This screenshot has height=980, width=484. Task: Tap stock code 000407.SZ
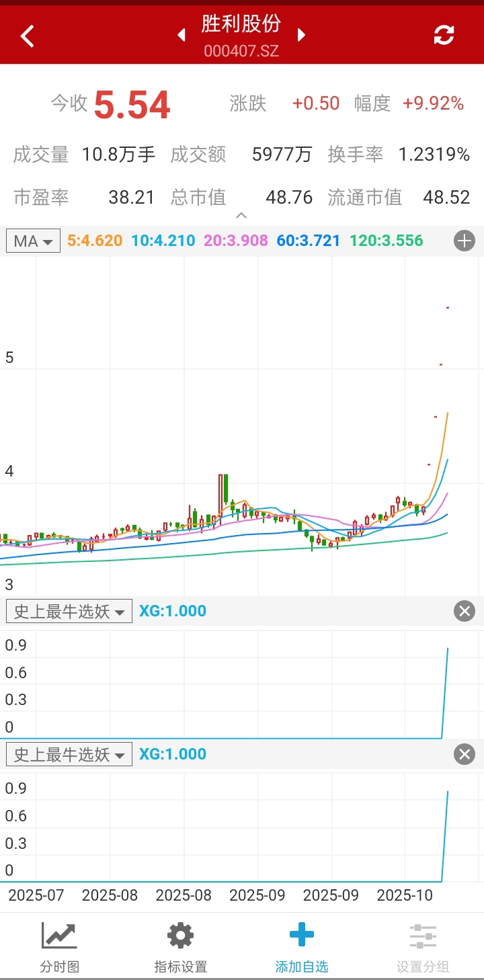(x=241, y=51)
